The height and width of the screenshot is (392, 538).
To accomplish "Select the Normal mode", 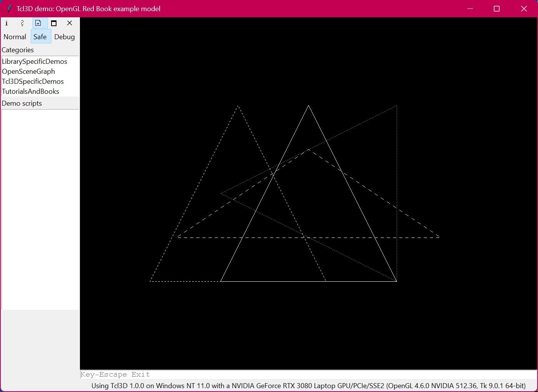I will pos(15,37).
